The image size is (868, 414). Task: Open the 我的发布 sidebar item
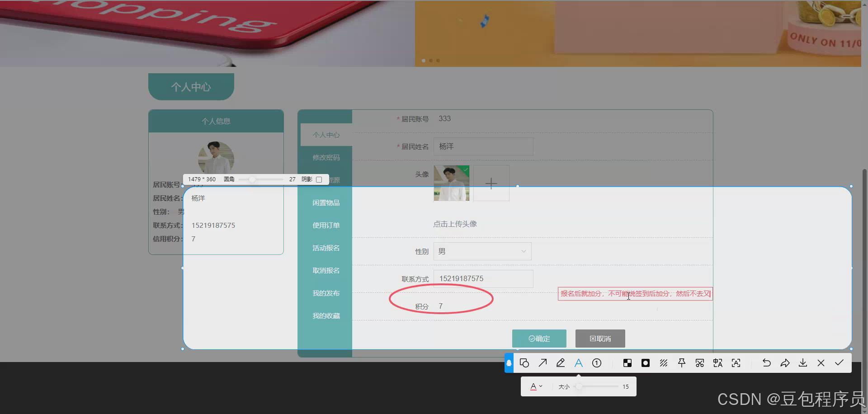point(326,293)
